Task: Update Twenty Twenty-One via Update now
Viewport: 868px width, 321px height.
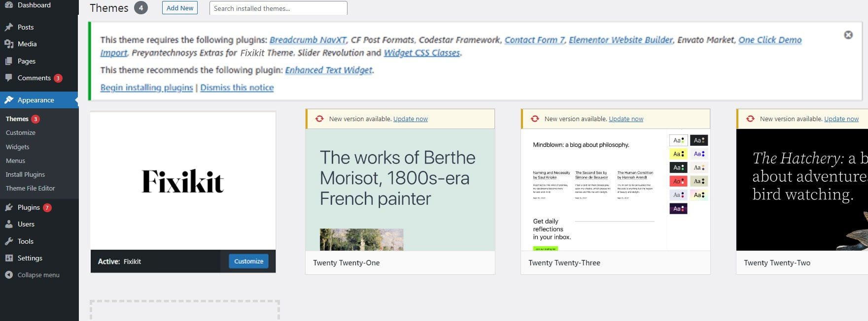Action: tap(411, 119)
